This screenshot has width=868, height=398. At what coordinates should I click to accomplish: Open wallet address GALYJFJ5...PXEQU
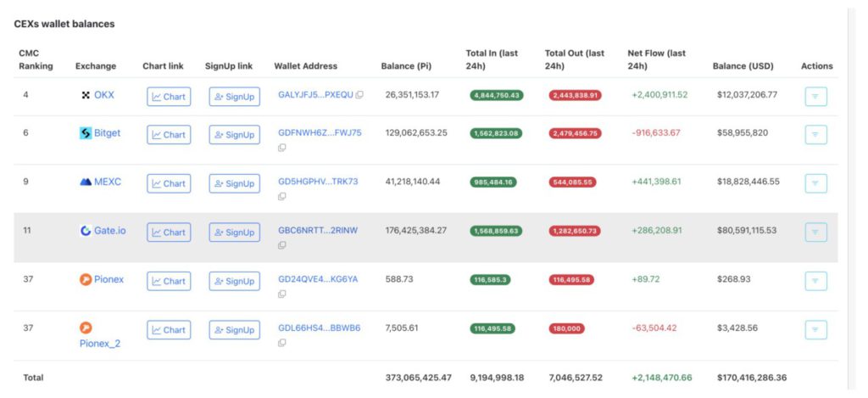pyautogui.click(x=315, y=95)
